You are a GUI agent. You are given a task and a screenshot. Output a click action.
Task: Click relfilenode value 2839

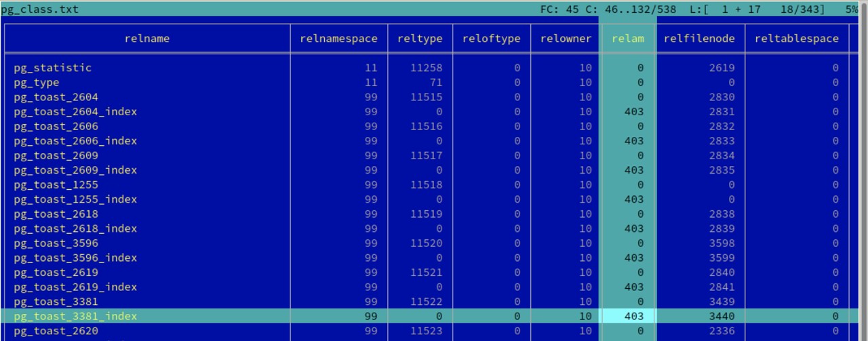coord(722,228)
